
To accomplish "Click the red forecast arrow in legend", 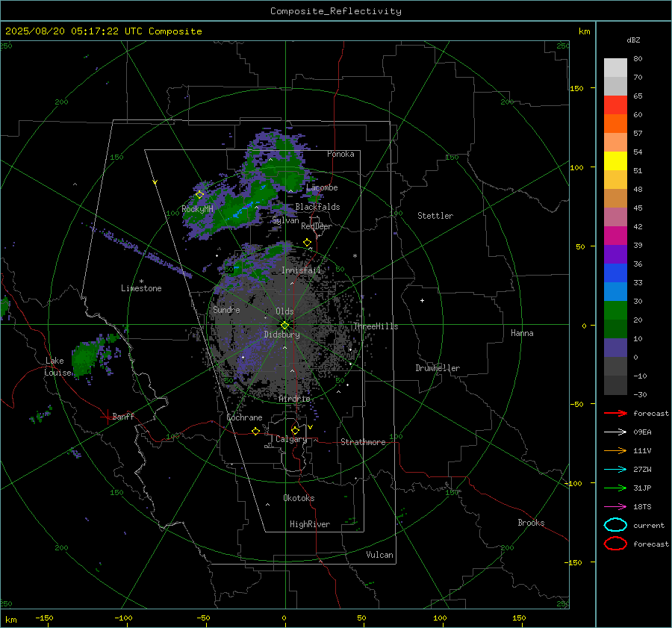I will (x=615, y=413).
